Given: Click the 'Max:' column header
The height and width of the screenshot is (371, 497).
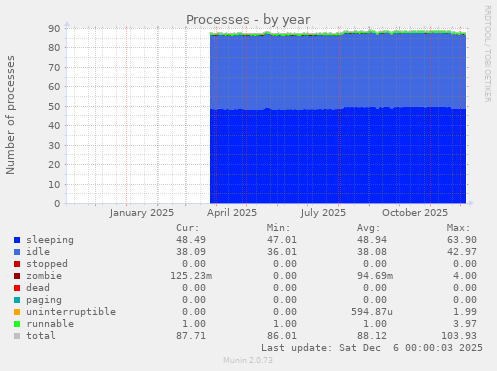Looking at the screenshot, I should pyautogui.click(x=459, y=228).
